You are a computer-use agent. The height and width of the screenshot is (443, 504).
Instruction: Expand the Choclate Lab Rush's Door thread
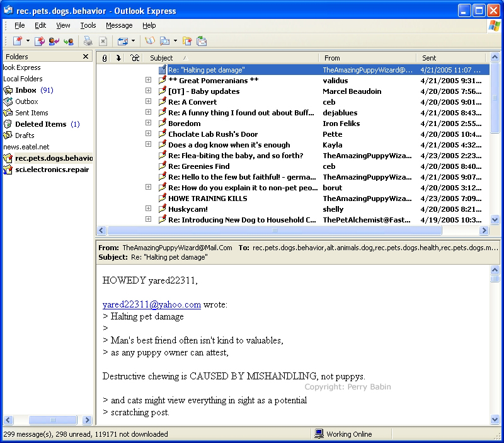point(148,134)
